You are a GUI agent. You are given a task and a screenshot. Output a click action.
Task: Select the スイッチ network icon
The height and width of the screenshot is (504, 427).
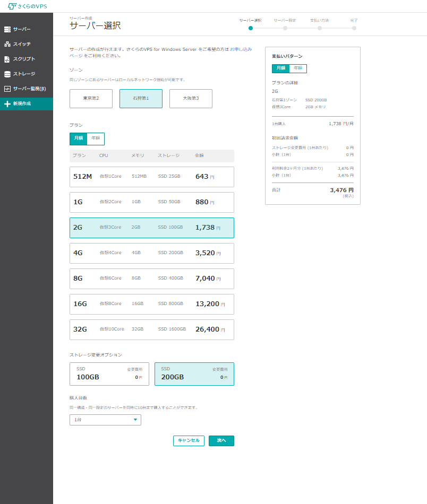(7, 44)
